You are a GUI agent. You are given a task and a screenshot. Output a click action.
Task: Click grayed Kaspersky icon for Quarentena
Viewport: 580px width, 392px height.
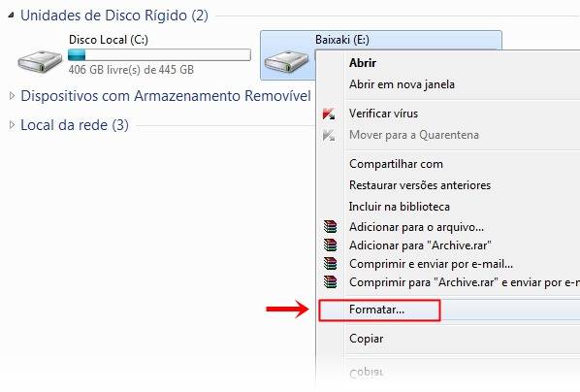click(329, 135)
